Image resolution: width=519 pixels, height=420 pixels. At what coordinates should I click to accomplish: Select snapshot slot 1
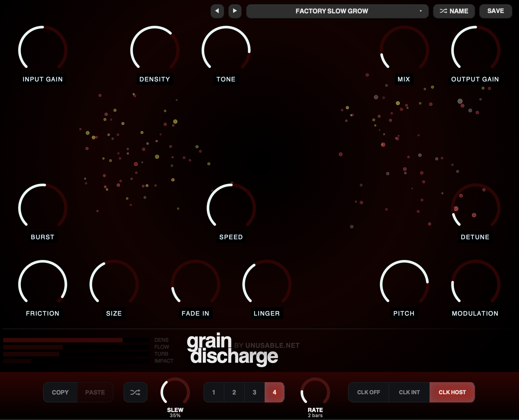(214, 392)
